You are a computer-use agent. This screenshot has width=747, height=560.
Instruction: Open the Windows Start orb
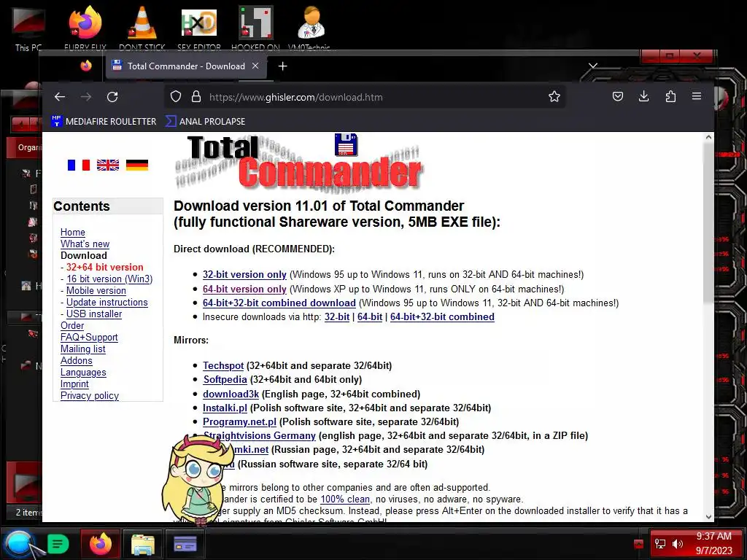click(18, 544)
